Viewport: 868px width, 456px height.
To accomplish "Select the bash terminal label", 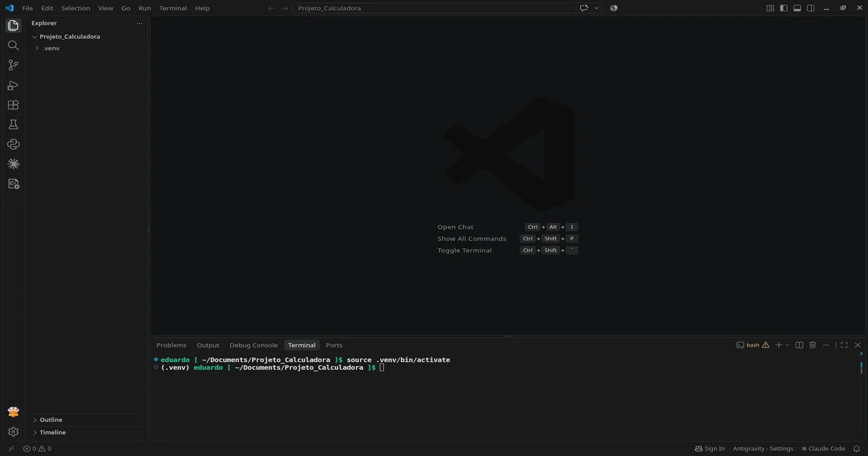I will 753,345.
